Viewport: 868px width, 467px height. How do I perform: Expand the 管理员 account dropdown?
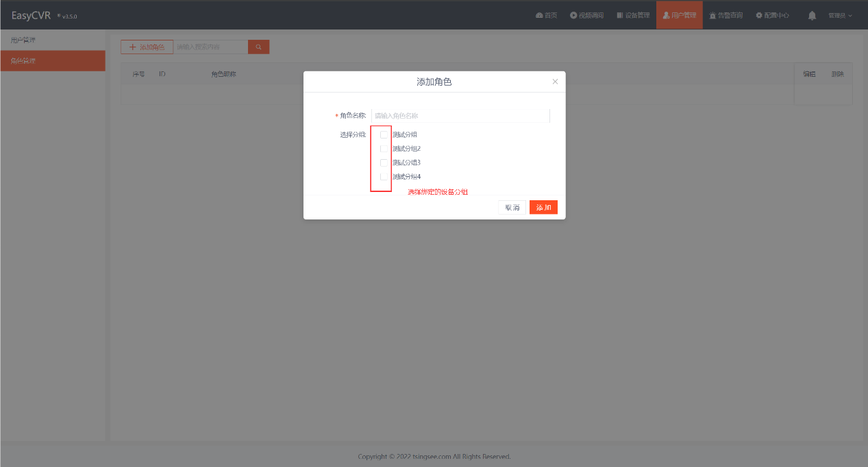point(840,15)
